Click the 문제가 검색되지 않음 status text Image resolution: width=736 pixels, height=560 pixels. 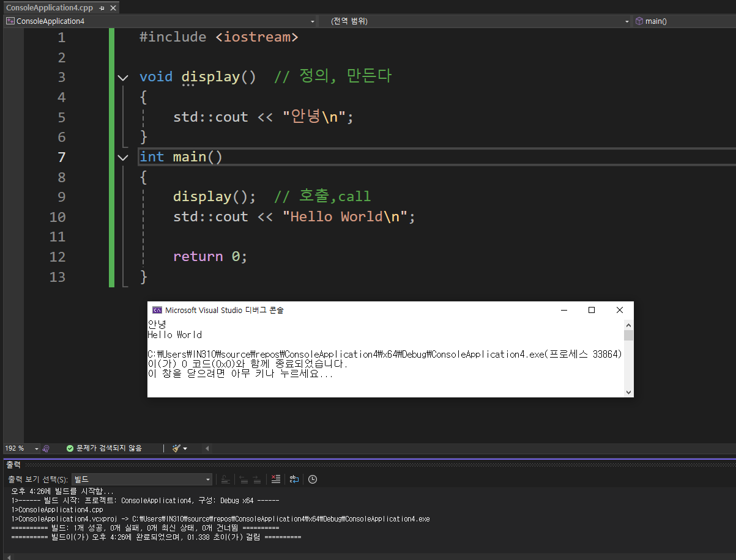coord(109,449)
